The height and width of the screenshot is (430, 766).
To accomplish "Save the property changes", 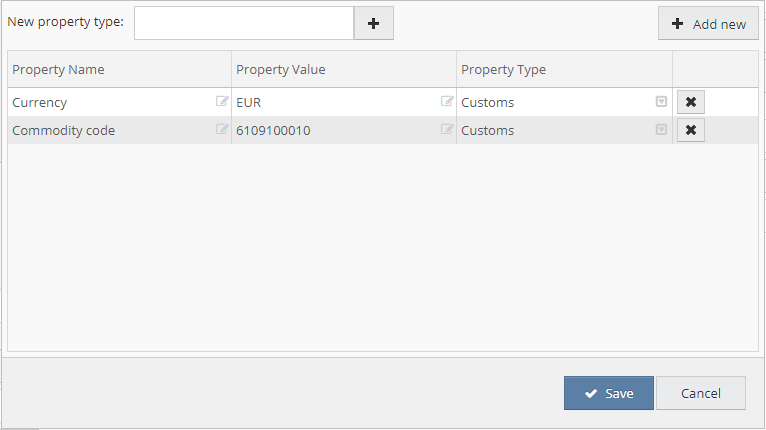I will click(608, 393).
